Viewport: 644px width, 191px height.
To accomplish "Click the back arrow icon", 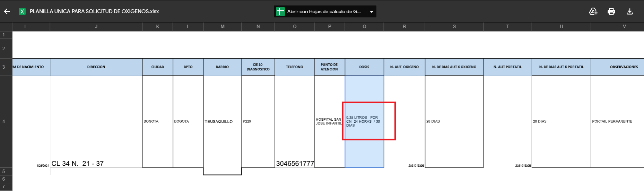I will 7,11.
